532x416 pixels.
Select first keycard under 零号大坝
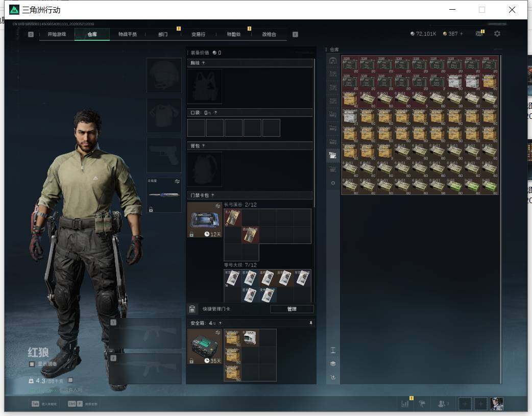[233, 278]
